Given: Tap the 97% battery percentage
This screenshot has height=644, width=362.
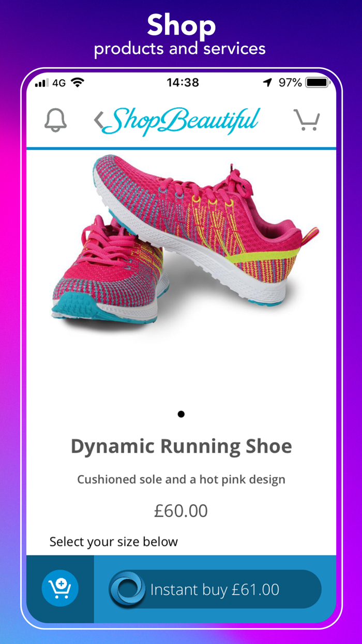Looking at the screenshot, I should 290,82.
